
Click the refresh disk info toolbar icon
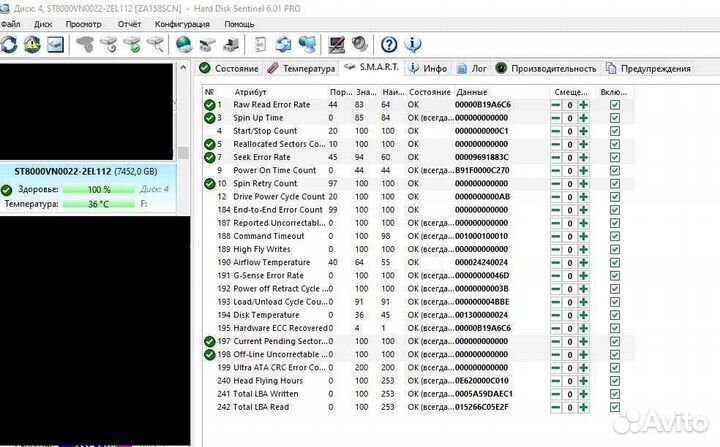pos(9,45)
